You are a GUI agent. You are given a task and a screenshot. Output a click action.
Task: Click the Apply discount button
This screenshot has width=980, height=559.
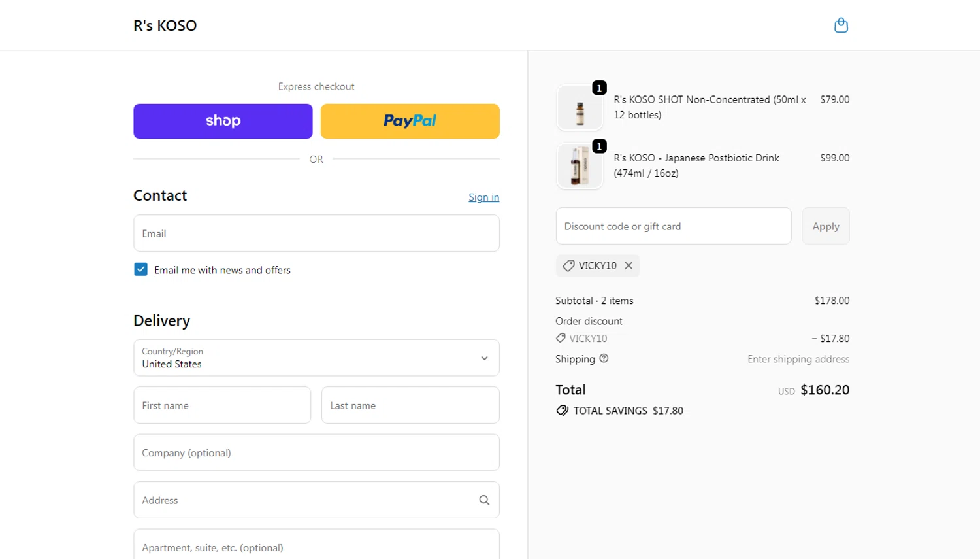826,226
